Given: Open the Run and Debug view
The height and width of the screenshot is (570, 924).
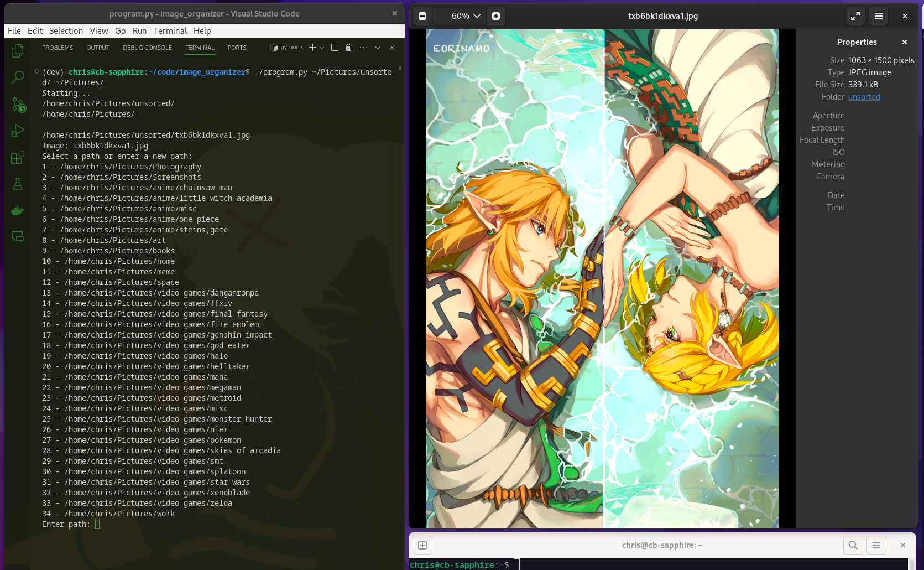Looking at the screenshot, I should (x=18, y=131).
